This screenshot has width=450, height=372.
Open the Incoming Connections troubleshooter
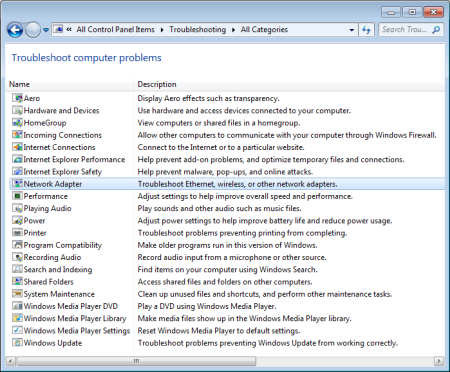62,135
